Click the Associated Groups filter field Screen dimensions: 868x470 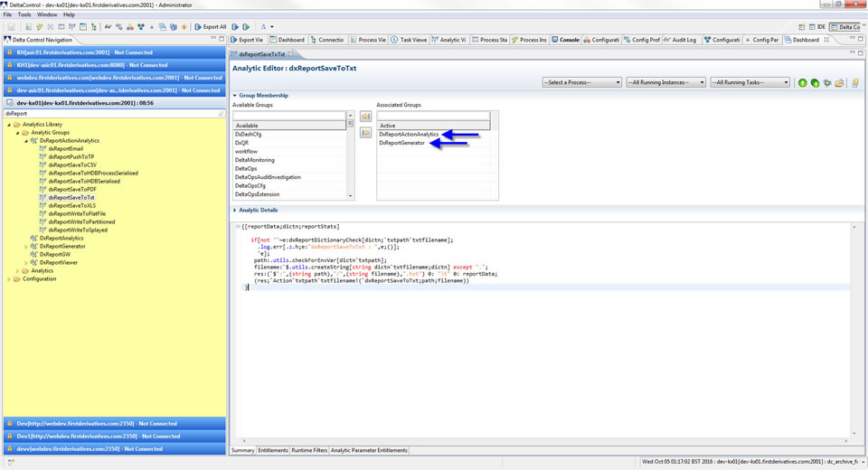point(433,116)
